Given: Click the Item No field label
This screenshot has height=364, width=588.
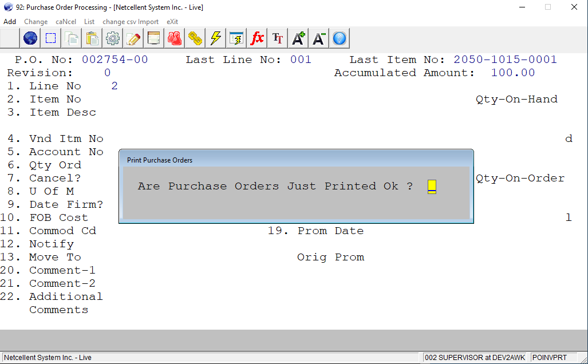Looking at the screenshot, I should tap(56, 100).
